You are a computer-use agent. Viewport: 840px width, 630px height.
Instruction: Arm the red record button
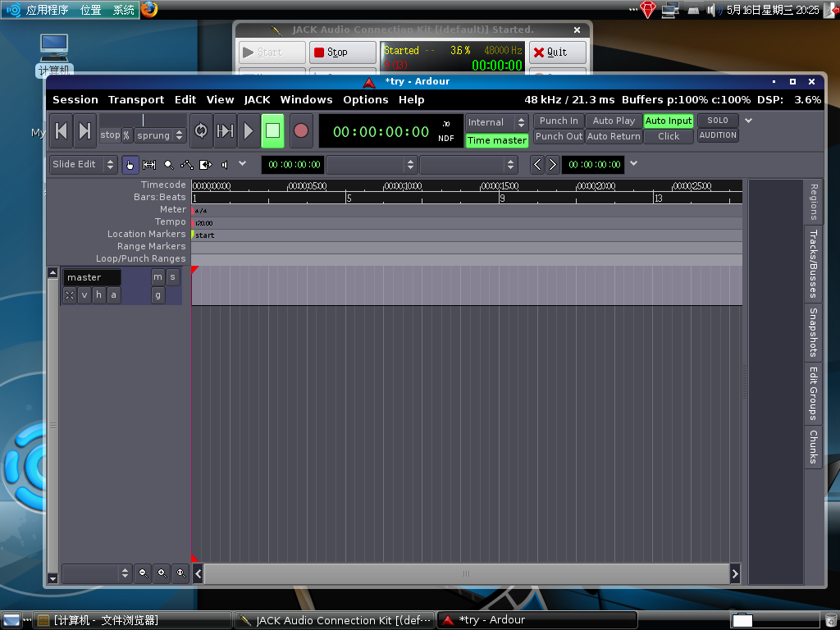(x=301, y=130)
